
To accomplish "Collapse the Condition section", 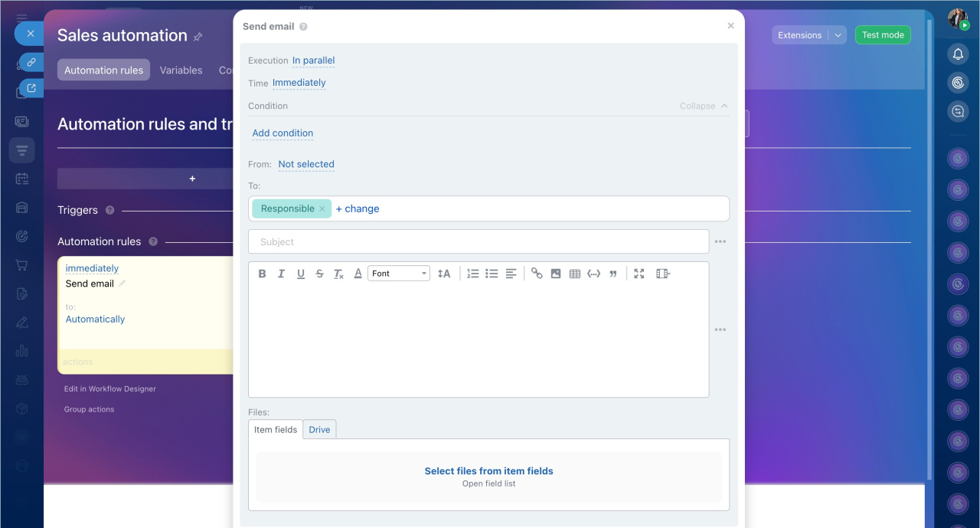I will point(704,106).
